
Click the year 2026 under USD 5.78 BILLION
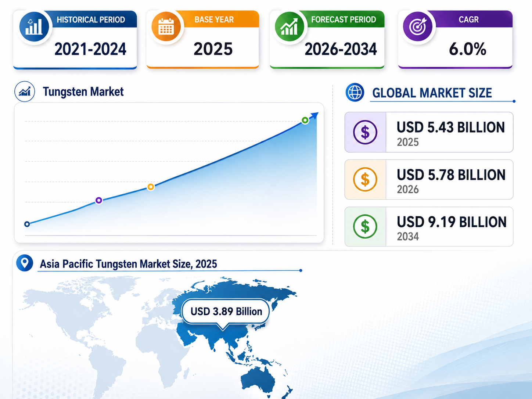[408, 190]
